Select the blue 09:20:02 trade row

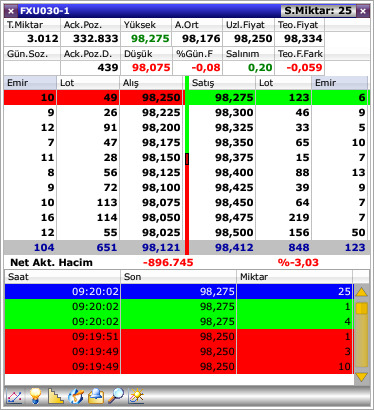[x=179, y=292]
